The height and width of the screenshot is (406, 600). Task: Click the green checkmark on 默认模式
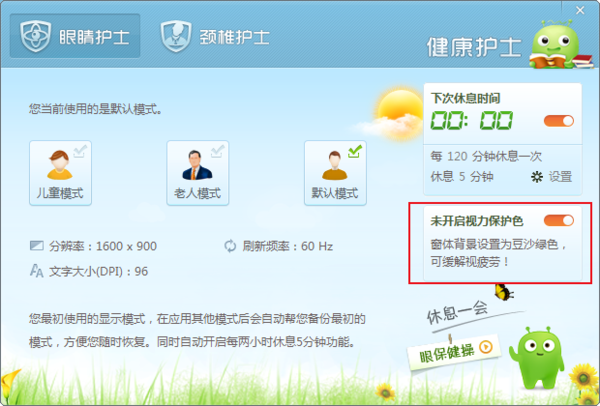click(355, 151)
